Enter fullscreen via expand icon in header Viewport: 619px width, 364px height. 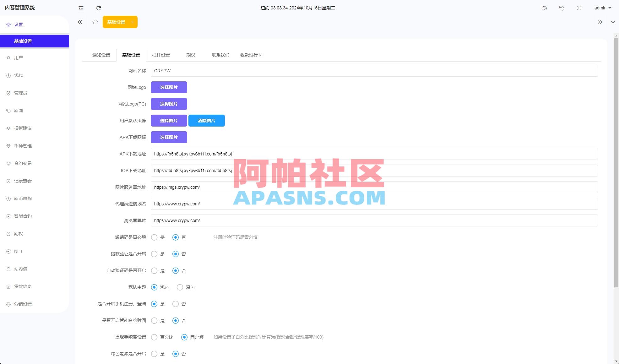(x=579, y=8)
